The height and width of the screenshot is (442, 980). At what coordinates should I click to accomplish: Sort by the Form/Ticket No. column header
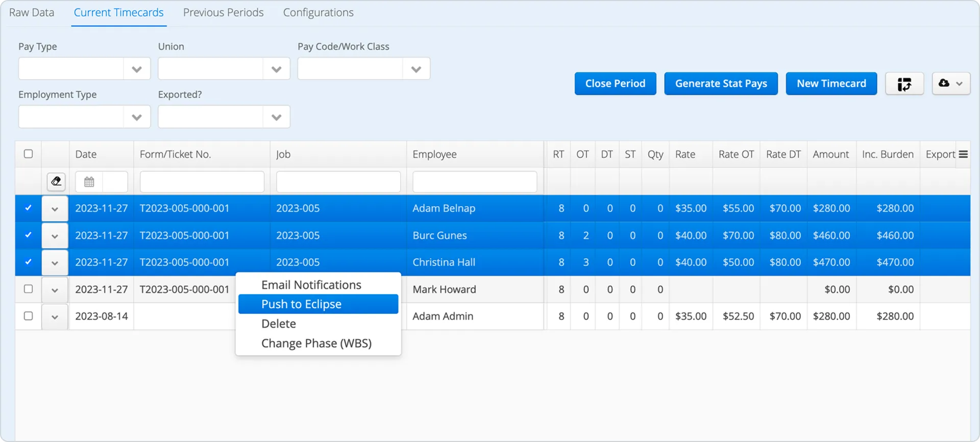[x=202, y=154]
